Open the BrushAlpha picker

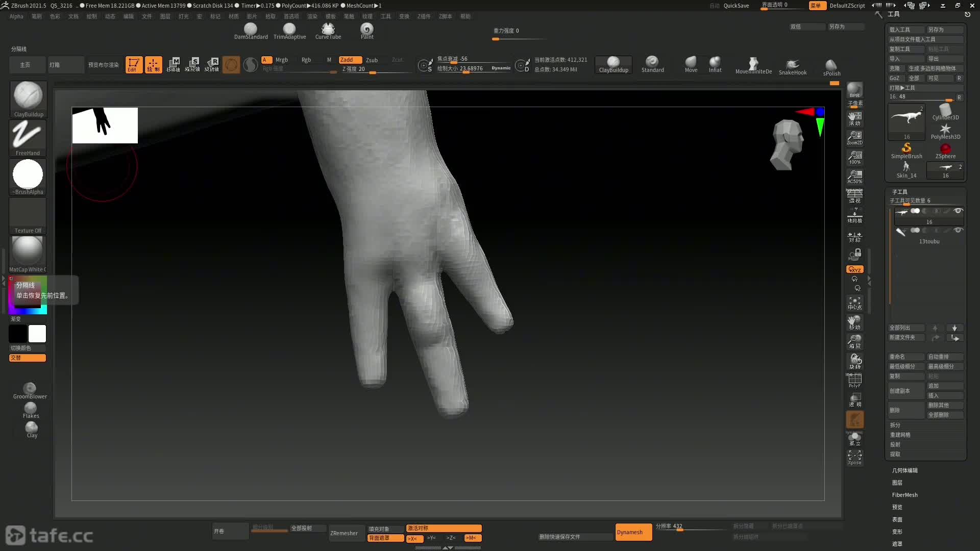coord(28,177)
